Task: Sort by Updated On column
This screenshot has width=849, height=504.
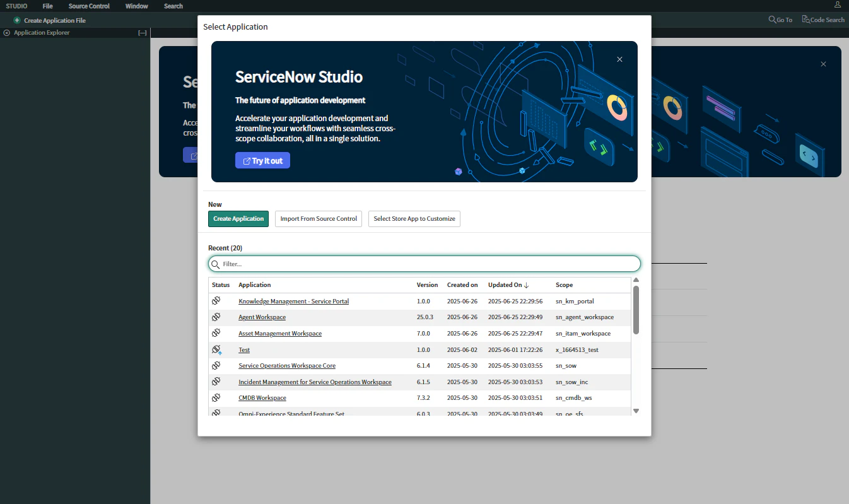Action: pos(508,285)
